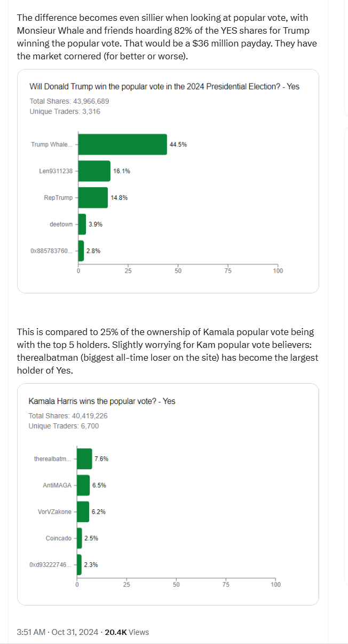Select the RepTrump bar
This screenshot has width=348, height=644.
(93, 198)
